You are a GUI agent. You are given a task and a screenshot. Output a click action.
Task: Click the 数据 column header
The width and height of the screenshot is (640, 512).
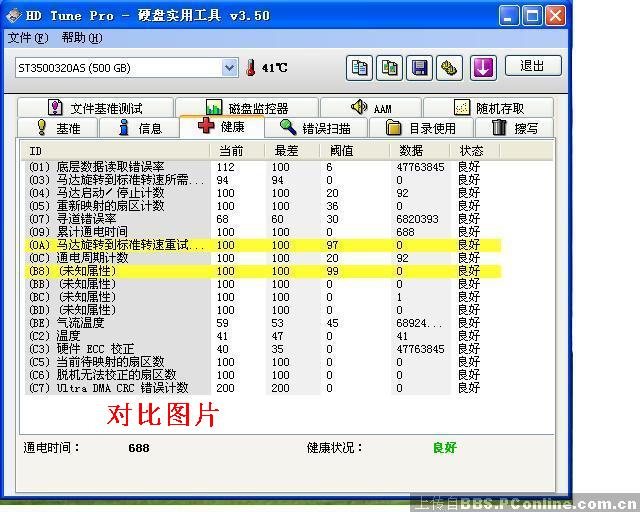pos(420,151)
